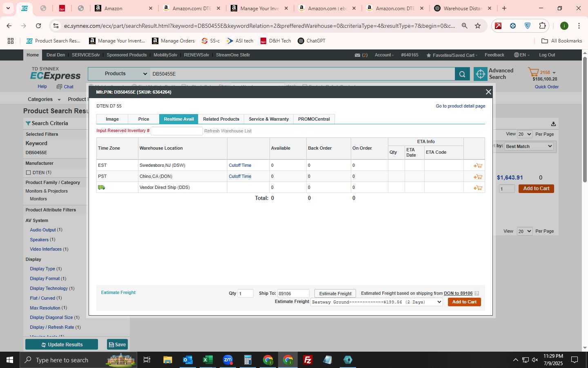Switch to the Warehouse Distance browser tab
This screenshot has width=588, height=368.
(463, 9)
